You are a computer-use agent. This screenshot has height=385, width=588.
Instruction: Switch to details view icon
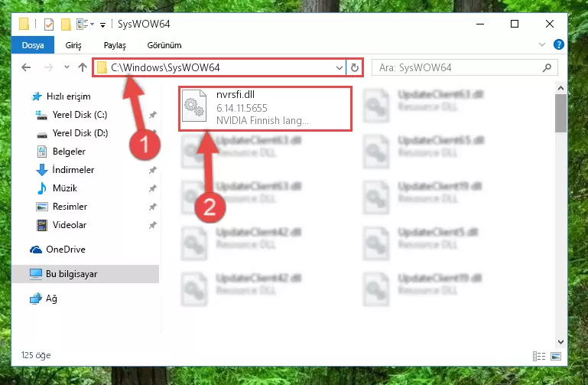(x=539, y=356)
